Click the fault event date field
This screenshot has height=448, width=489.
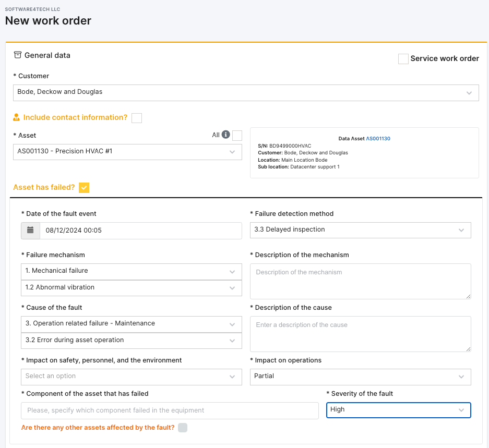click(x=141, y=231)
